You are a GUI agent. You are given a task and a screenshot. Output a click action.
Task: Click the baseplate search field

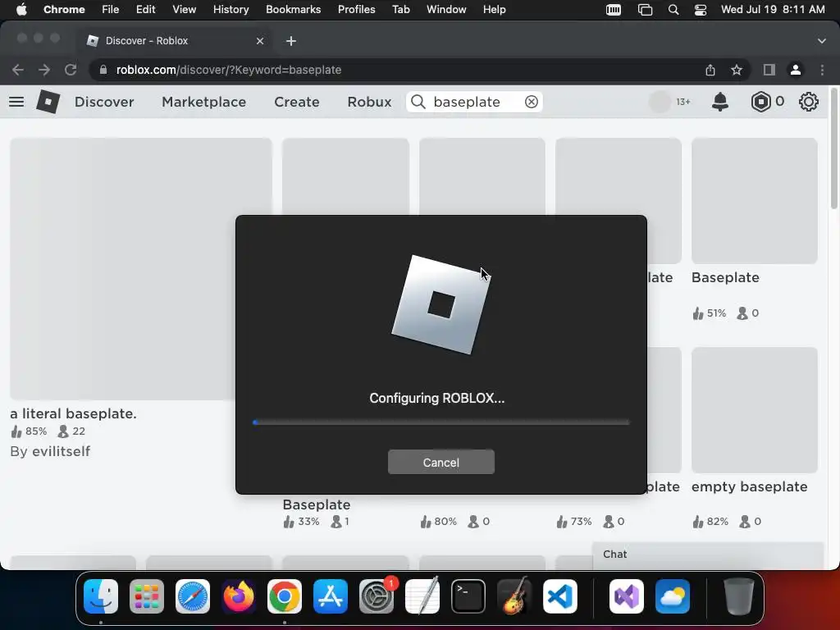point(474,102)
